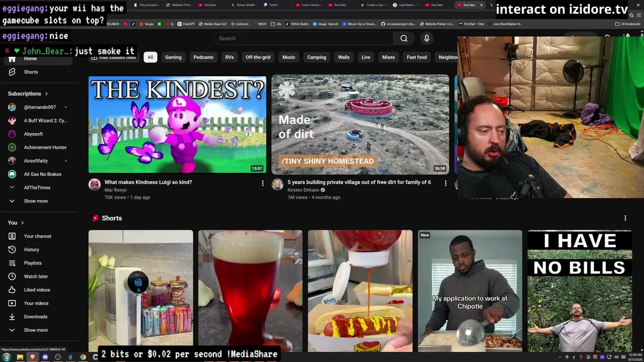This screenshot has height=362, width=644.
Task: Open Liked videos
Action: coord(38,290)
